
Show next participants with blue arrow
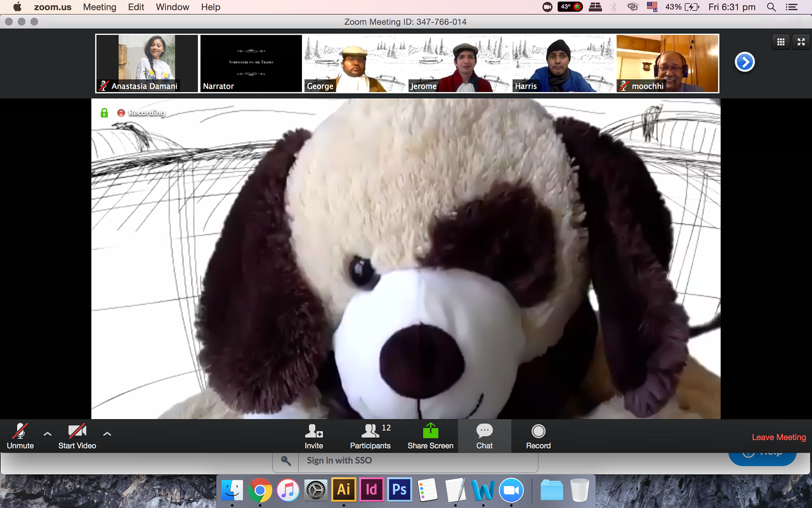tap(744, 62)
